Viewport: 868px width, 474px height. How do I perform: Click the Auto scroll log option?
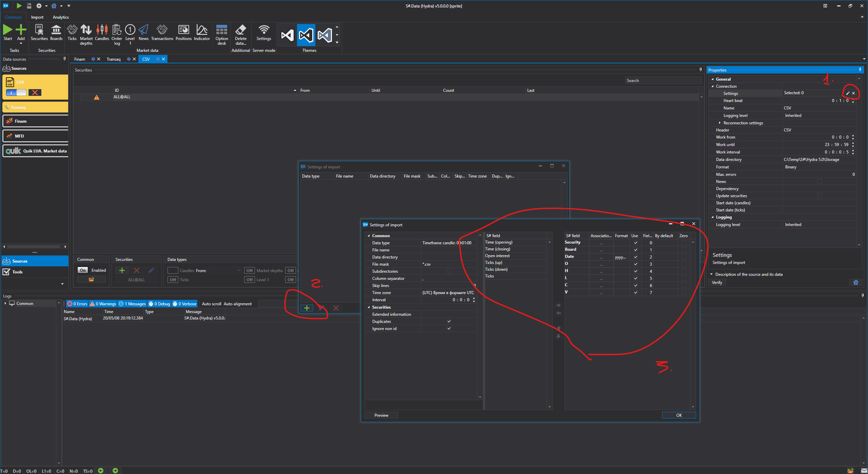click(212, 304)
